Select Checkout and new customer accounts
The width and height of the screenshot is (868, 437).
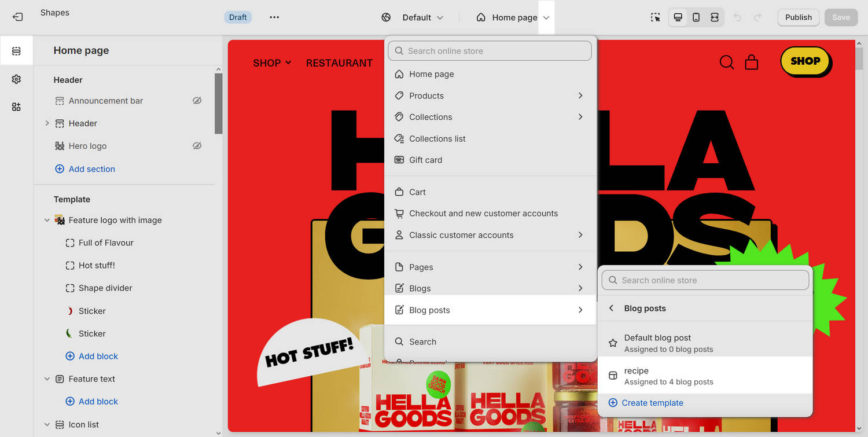(x=490, y=214)
